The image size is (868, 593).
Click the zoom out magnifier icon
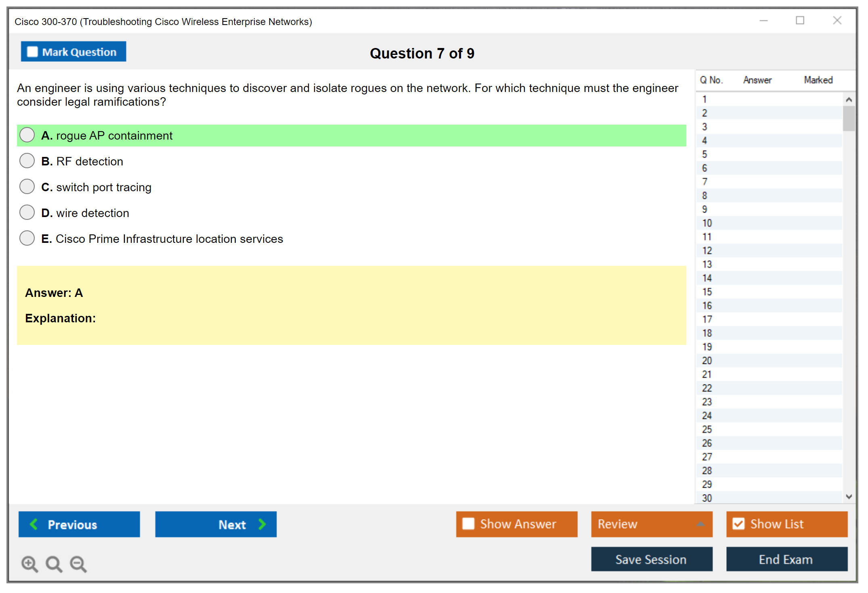78,564
